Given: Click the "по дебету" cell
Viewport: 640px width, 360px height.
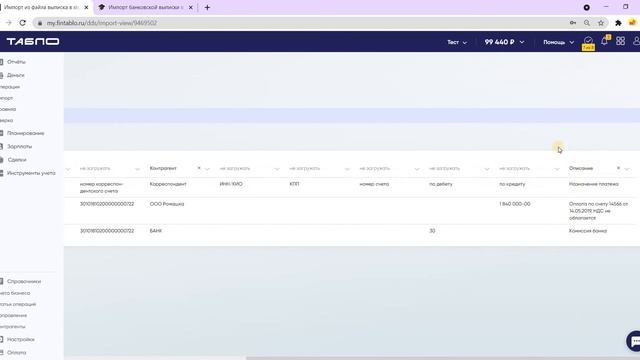Looking at the screenshot, I should (441, 184).
